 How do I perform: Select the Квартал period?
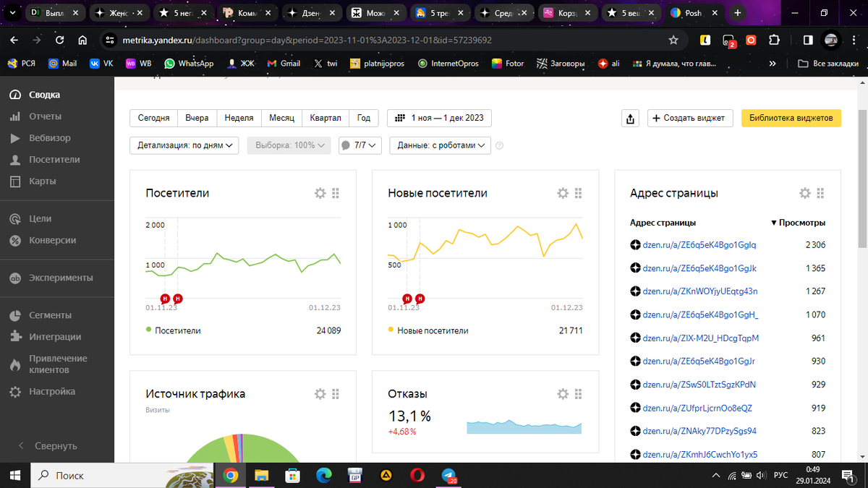click(325, 118)
